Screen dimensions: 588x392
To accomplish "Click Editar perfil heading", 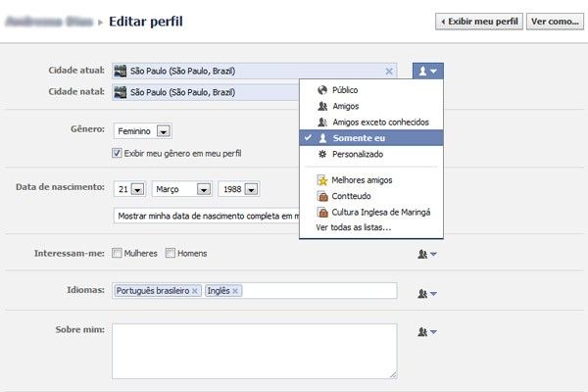I will (x=146, y=22).
